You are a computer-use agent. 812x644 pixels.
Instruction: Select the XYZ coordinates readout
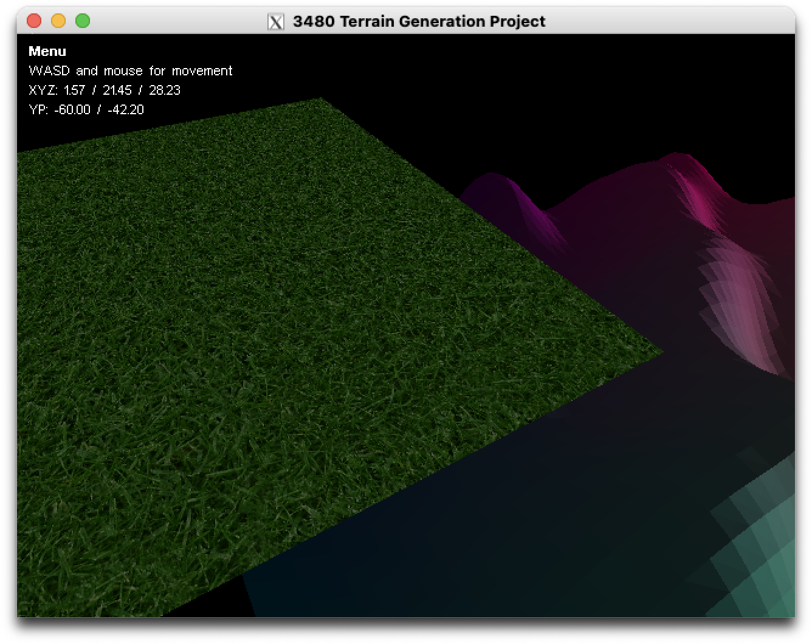pos(105,91)
